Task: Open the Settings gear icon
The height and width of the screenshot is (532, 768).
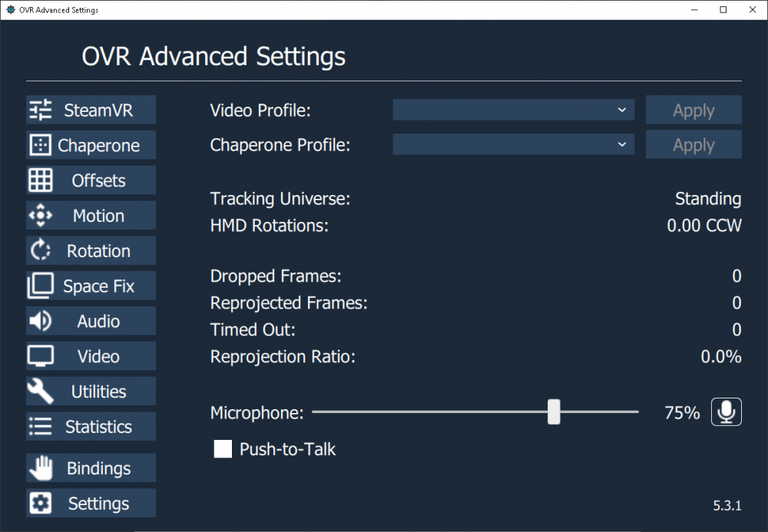Action: coord(40,504)
